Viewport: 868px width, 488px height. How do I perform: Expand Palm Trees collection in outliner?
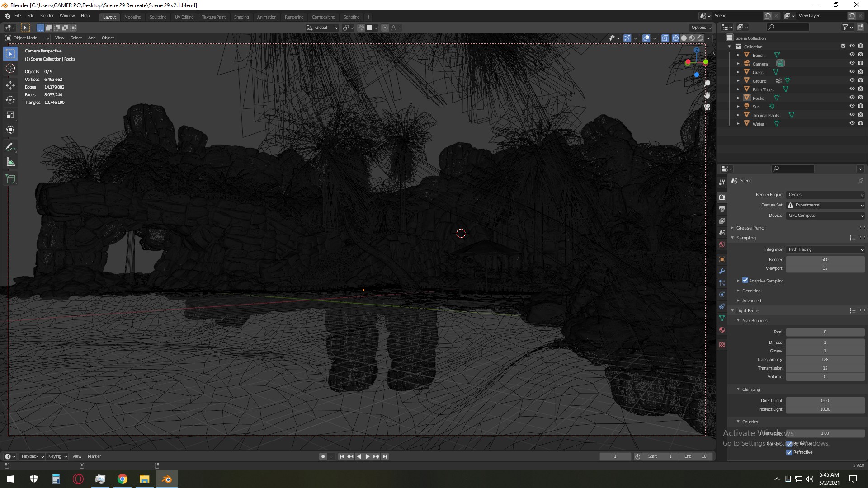[738, 89]
